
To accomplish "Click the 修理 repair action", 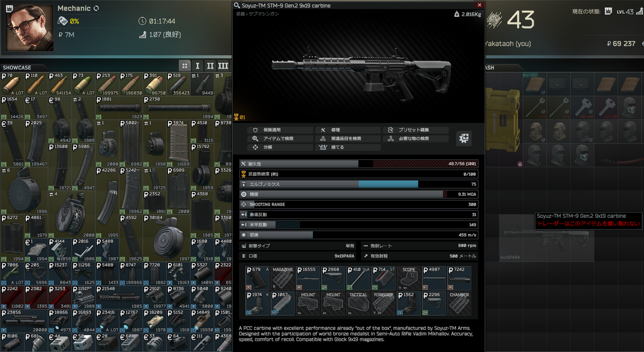I will pyautogui.click(x=347, y=130).
